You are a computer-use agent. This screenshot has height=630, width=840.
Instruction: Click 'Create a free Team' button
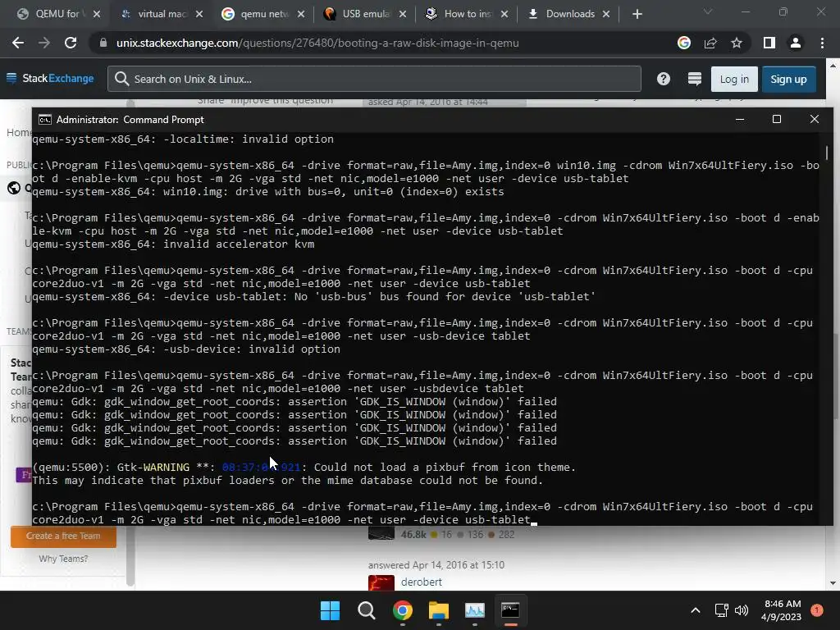(63, 536)
